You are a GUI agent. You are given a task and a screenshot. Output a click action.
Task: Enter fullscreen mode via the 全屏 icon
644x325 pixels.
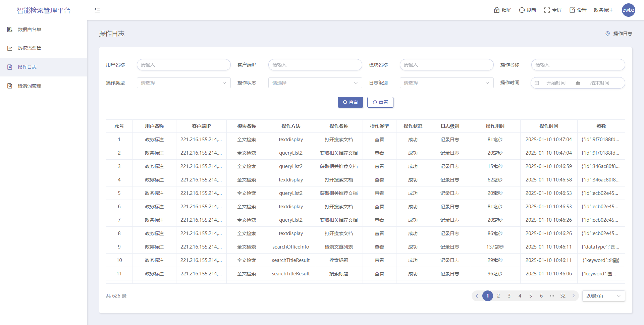[547, 10]
